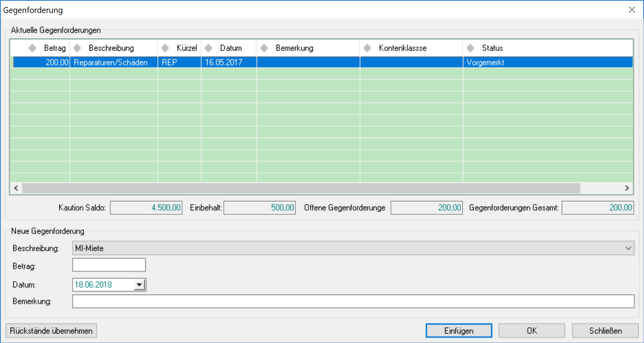This screenshot has height=343, width=644.
Task: Click the diamond icon beside Bemerkung column
Action: (x=264, y=48)
